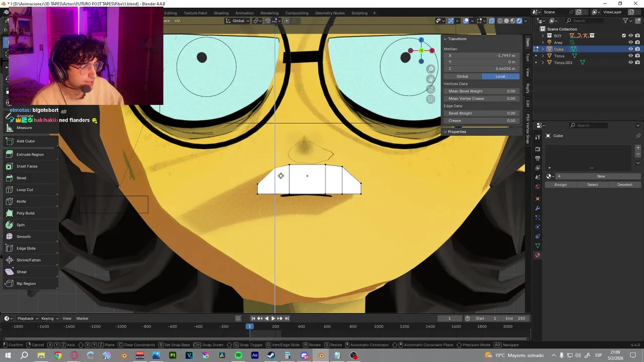Open the Shading workspace tab
644x362 pixels.
point(221,13)
